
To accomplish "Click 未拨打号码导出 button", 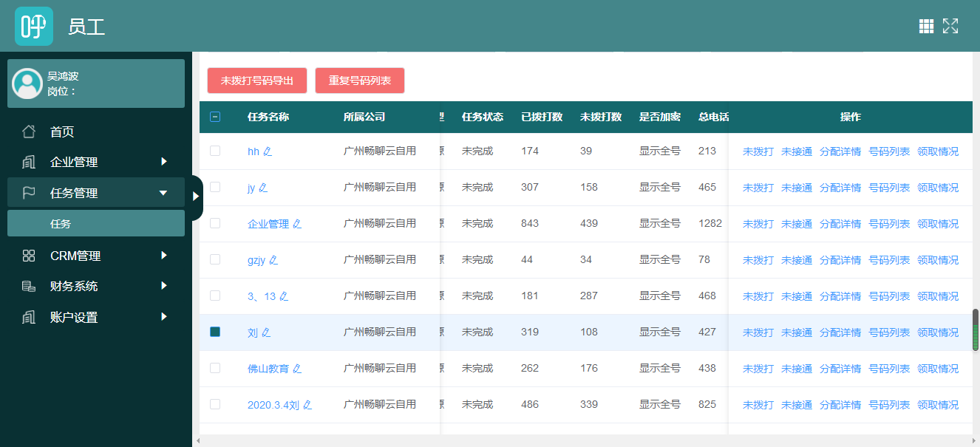I will coord(257,81).
